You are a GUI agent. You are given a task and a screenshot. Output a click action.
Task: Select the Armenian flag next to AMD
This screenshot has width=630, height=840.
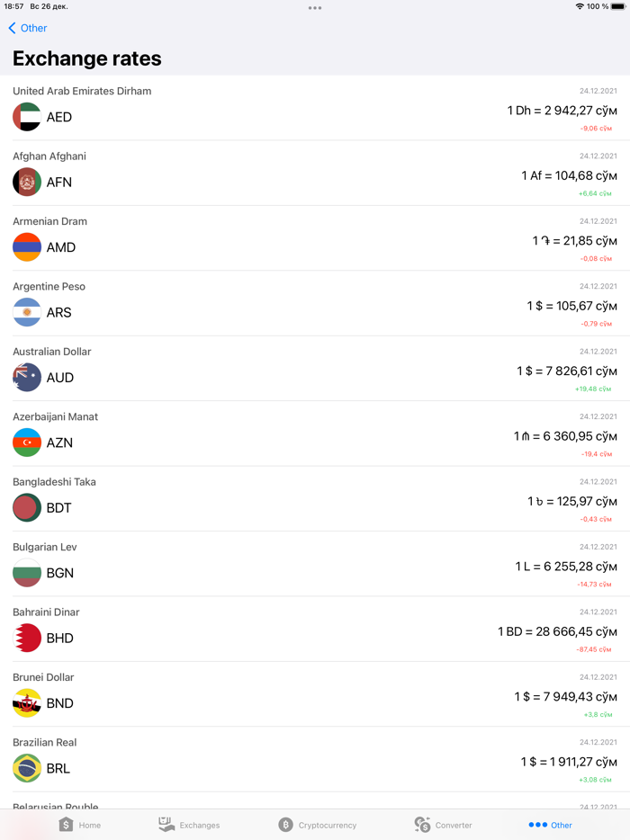point(26,247)
